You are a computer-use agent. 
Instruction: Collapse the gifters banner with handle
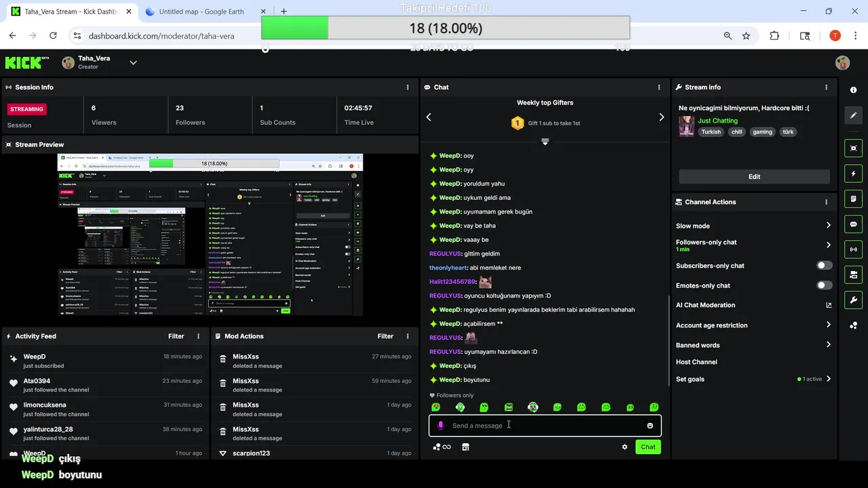pyautogui.click(x=545, y=142)
